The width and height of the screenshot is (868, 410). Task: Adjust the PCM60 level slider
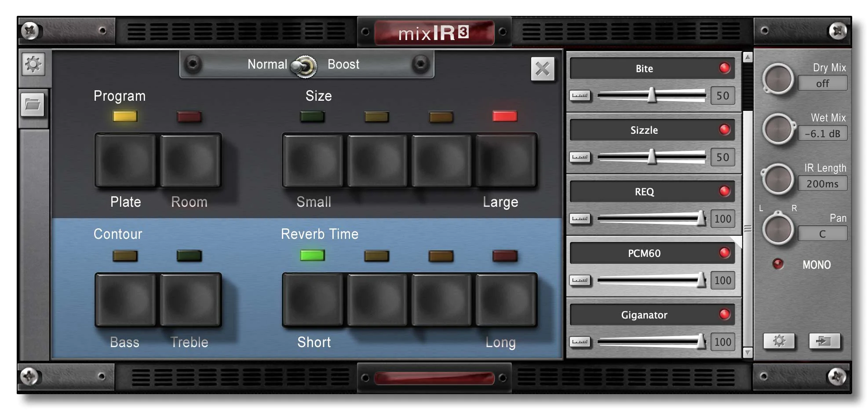point(652,280)
